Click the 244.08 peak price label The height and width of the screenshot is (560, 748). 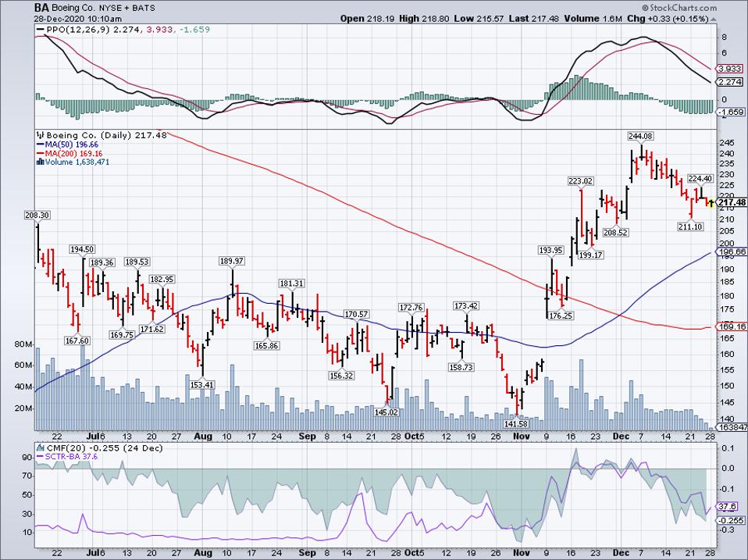(x=640, y=136)
